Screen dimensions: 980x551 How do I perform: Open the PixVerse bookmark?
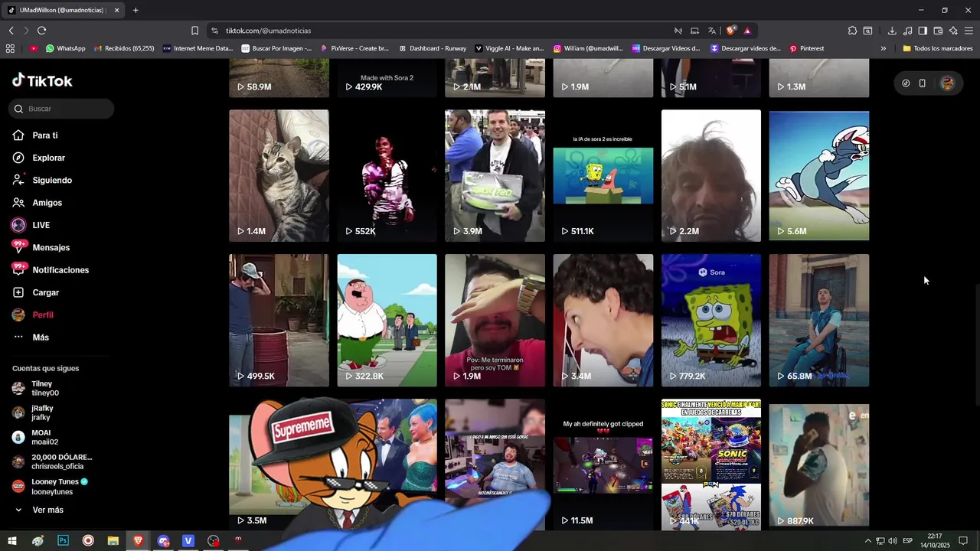point(355,48)
